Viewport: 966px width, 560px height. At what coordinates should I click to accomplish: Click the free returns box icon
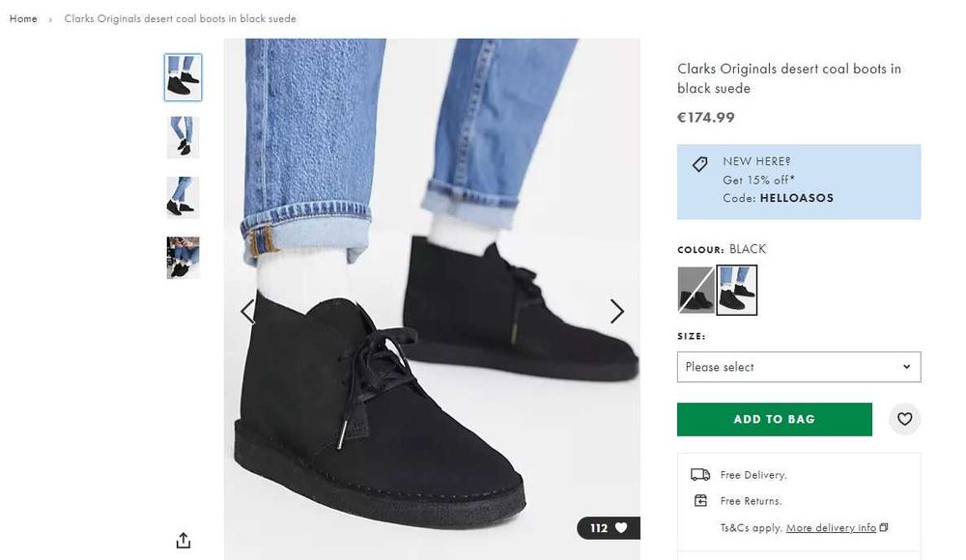click(x=700, y=501)
